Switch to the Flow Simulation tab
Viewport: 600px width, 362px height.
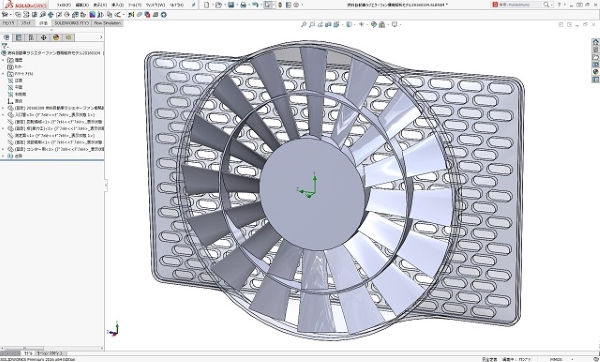108,23
